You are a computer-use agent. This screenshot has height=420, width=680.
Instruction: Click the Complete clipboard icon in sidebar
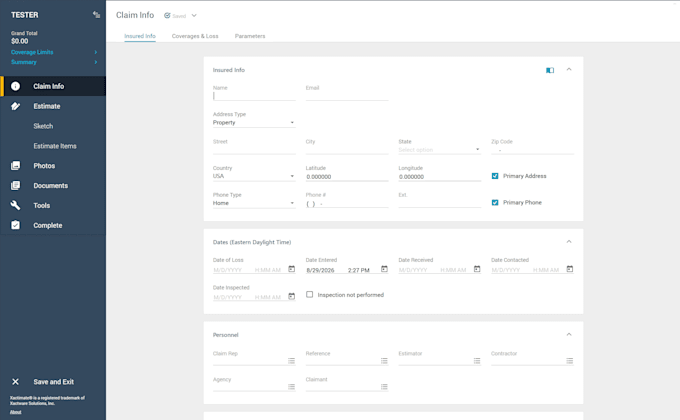(16, 225)
